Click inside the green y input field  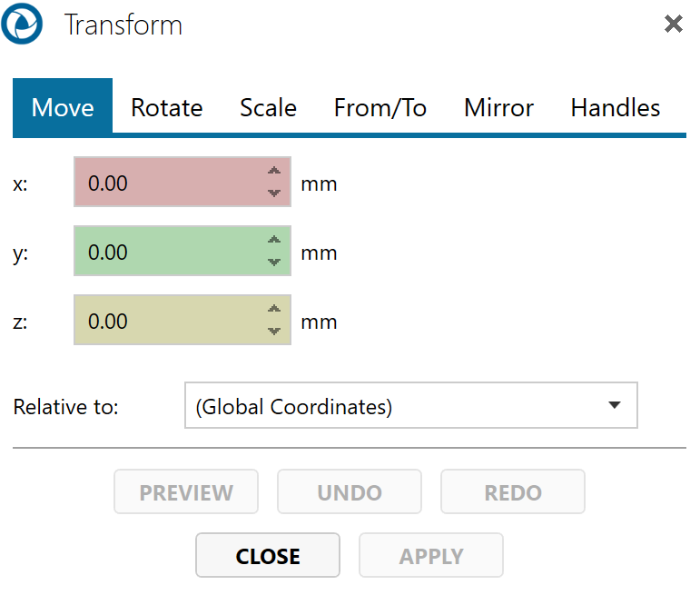coord(168,252)
